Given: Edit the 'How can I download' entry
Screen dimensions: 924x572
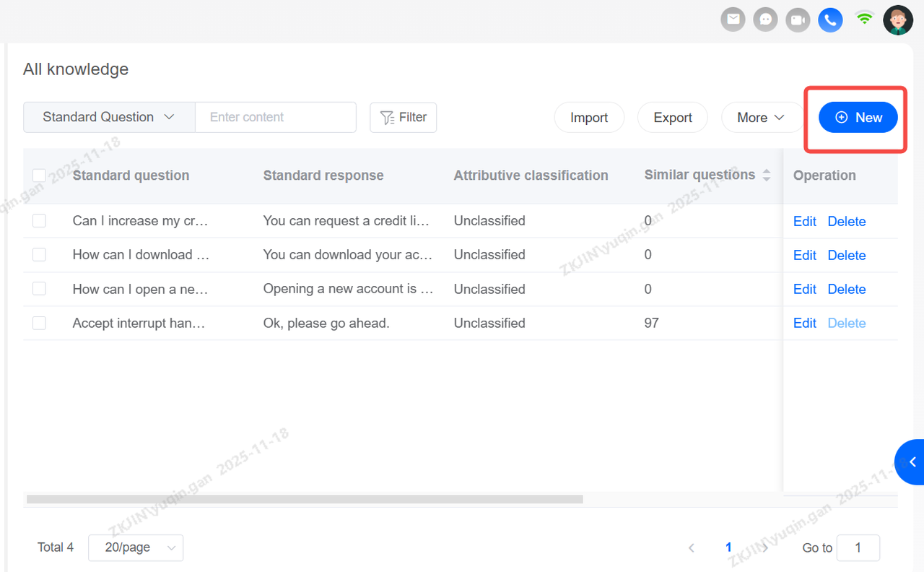Looking at the screenshot, I should pos(804,255).
